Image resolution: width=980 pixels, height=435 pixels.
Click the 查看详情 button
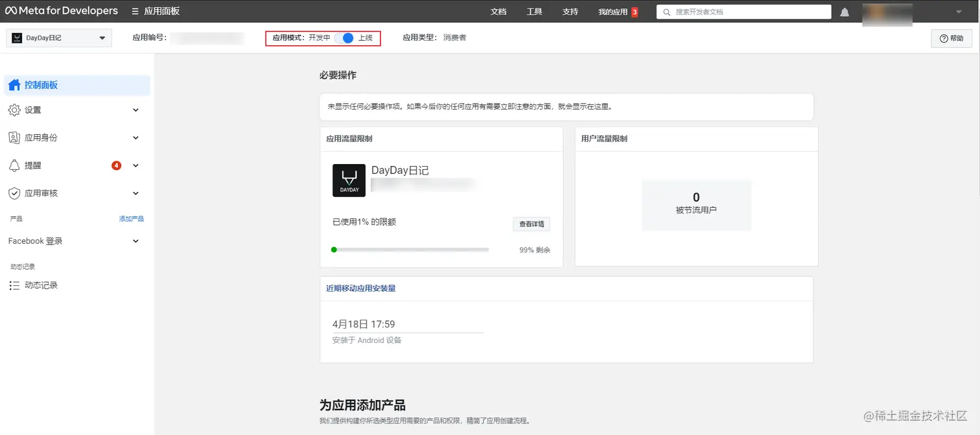point(531,224)
